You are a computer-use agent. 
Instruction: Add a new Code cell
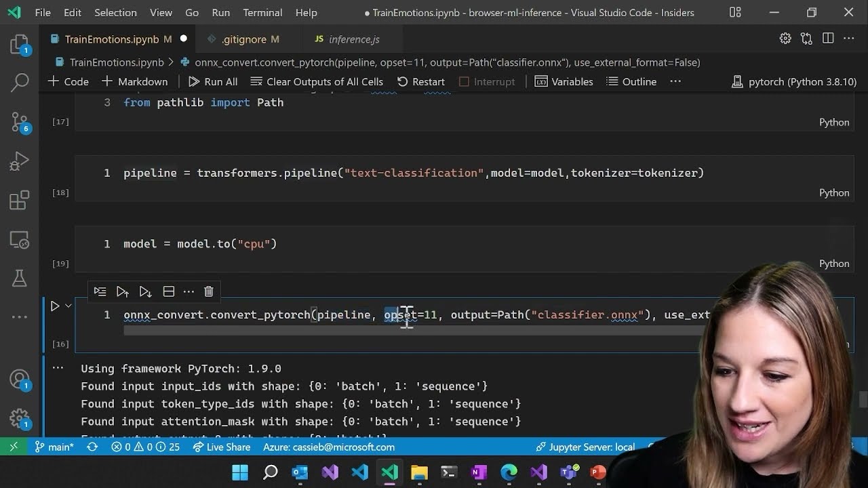(x=68, y=81)
